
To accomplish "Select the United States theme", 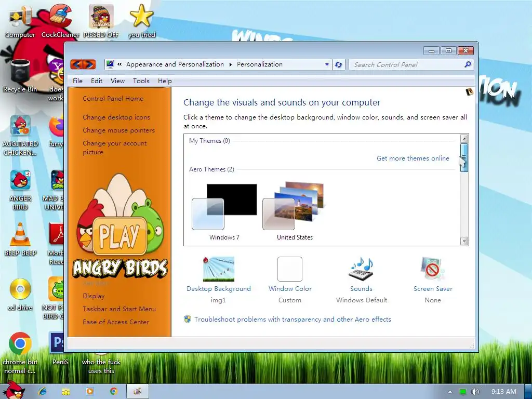I will click(x=295, y=211).
